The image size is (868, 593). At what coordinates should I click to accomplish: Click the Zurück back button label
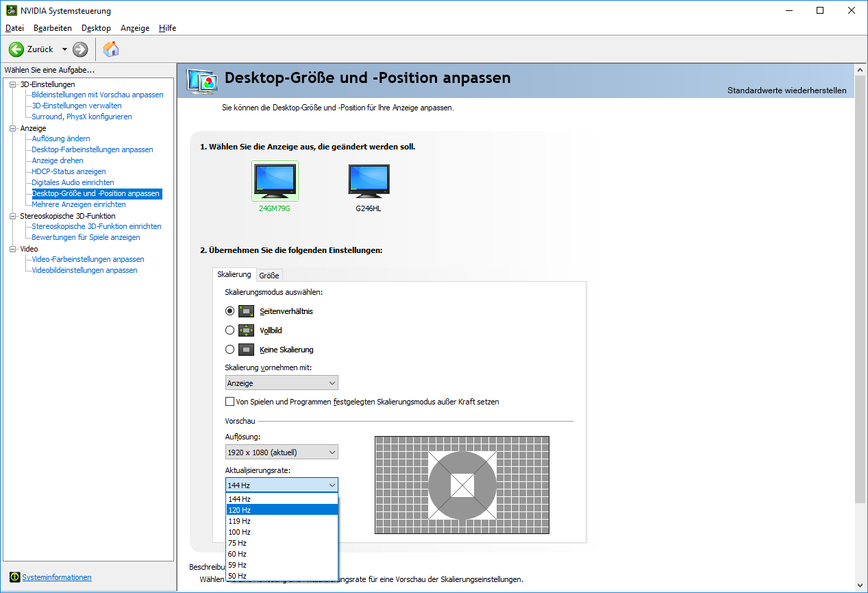(40, 49)
